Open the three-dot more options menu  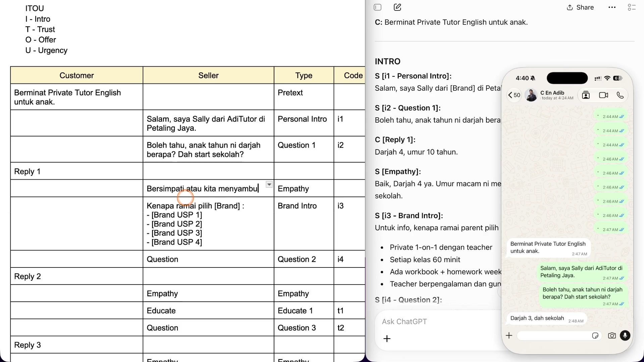612,7
